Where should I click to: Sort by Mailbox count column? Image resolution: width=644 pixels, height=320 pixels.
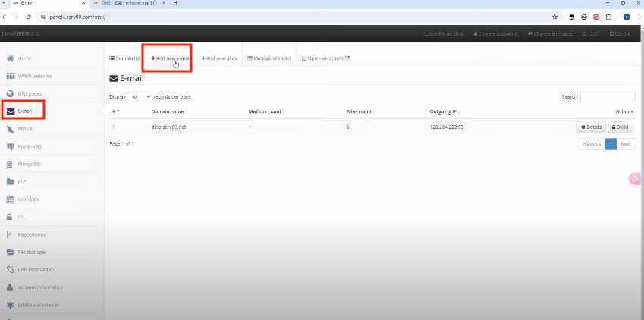[x=266, y=111]
